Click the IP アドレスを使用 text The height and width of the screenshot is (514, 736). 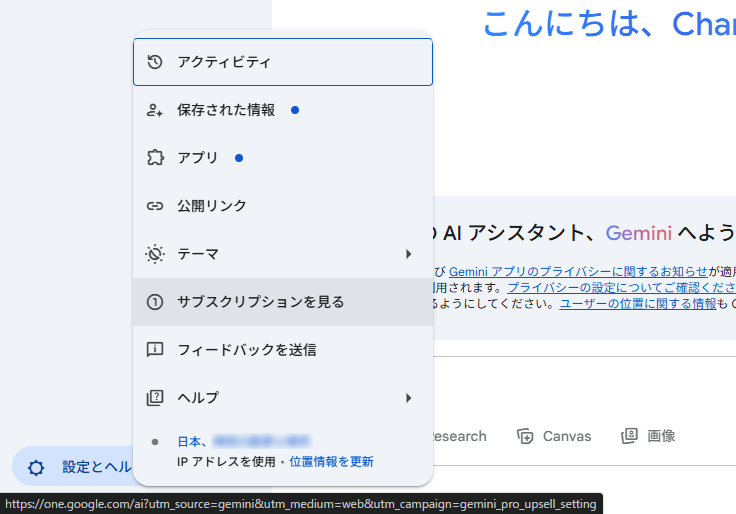[226, 462]
